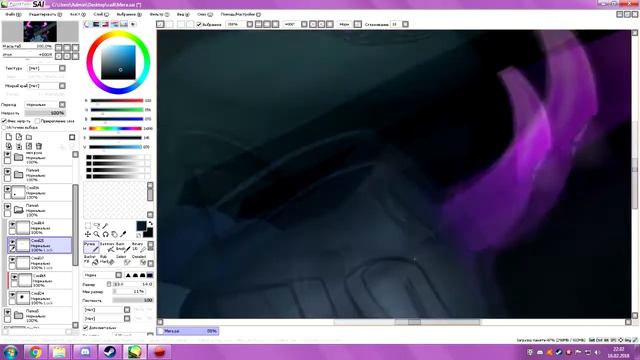Choose the flat brush edge shape

coord(150,275)
